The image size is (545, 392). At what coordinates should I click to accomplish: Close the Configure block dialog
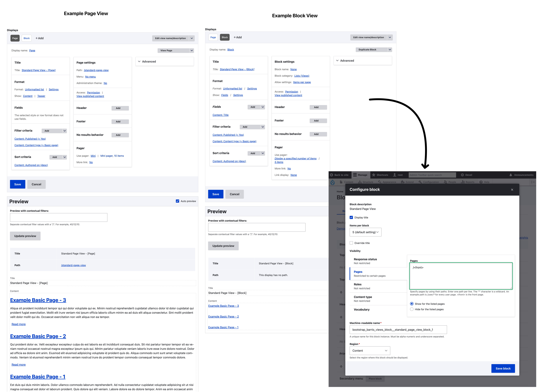(x=512, y=190)
